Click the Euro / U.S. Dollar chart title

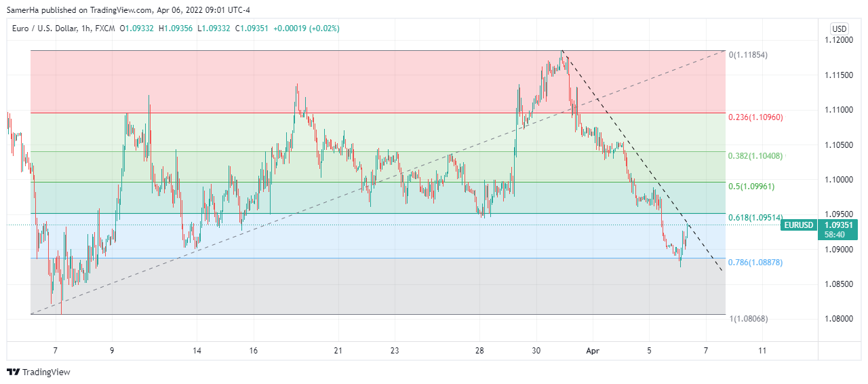click(52, 28)
